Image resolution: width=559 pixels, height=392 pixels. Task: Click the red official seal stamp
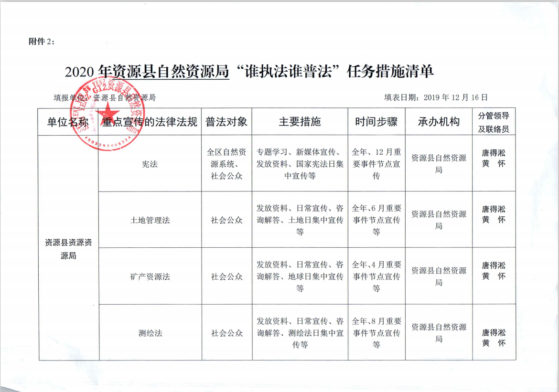107,114
